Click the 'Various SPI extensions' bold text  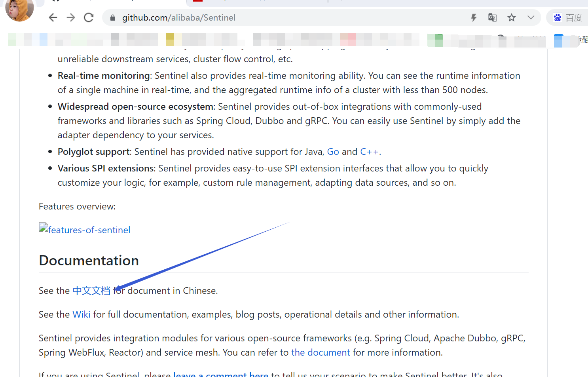tap(106, 168)
